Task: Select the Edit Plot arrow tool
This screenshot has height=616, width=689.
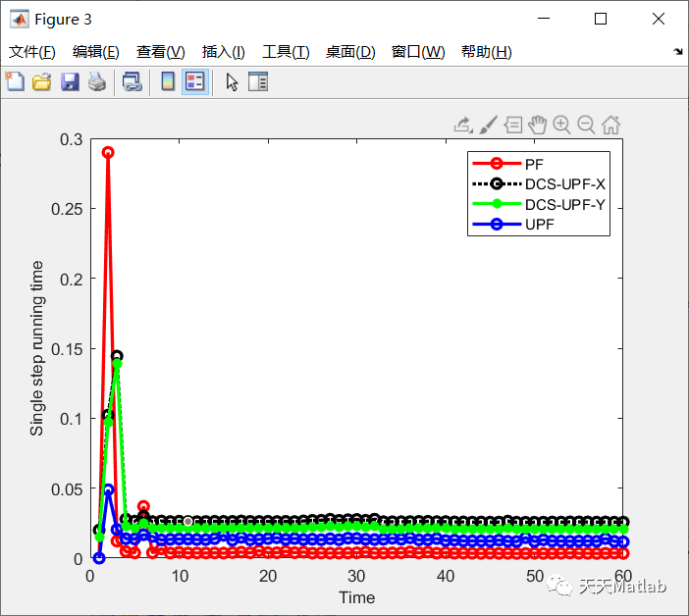Action: tap(232, 82)
